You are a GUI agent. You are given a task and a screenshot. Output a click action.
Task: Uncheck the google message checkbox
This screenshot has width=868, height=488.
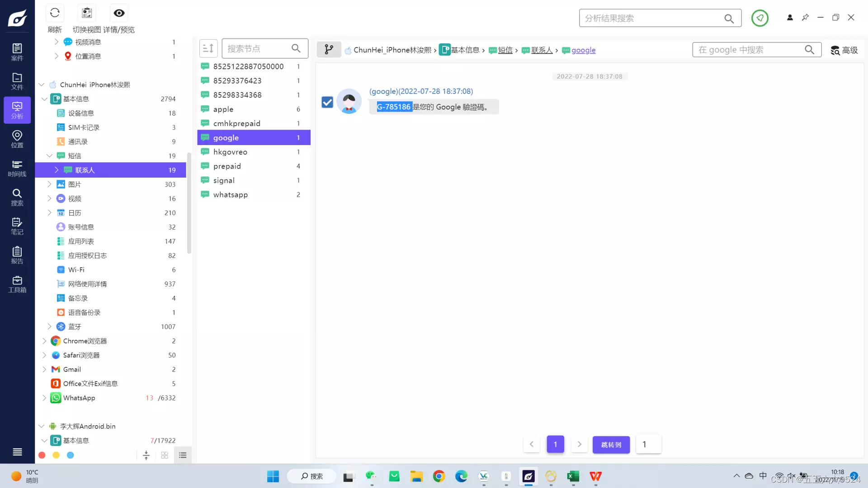point(327,103)
